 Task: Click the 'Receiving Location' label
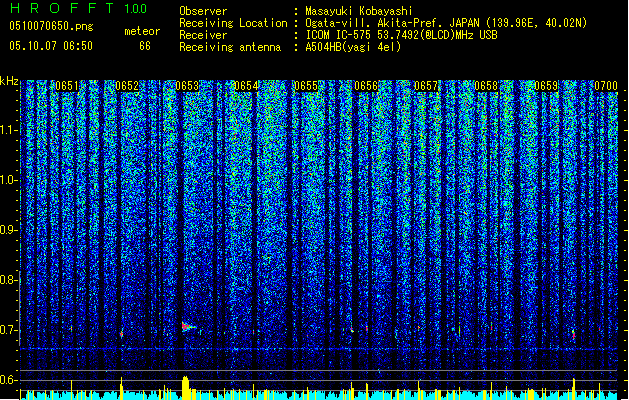pyautogui.click(x=233, y=23)
